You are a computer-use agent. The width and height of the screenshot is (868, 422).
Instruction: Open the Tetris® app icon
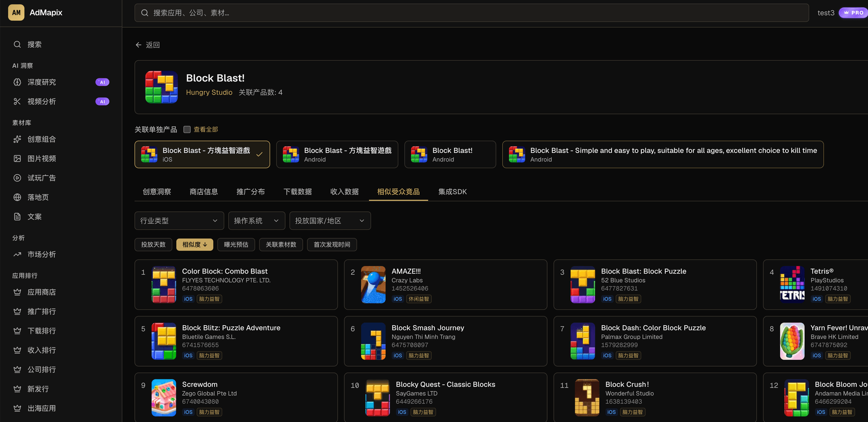[x=792, y=284]
